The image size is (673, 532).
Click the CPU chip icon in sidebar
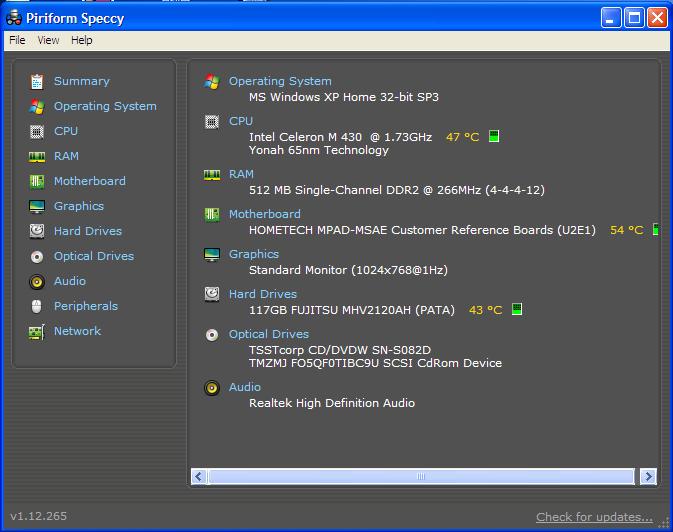[37, 131]
